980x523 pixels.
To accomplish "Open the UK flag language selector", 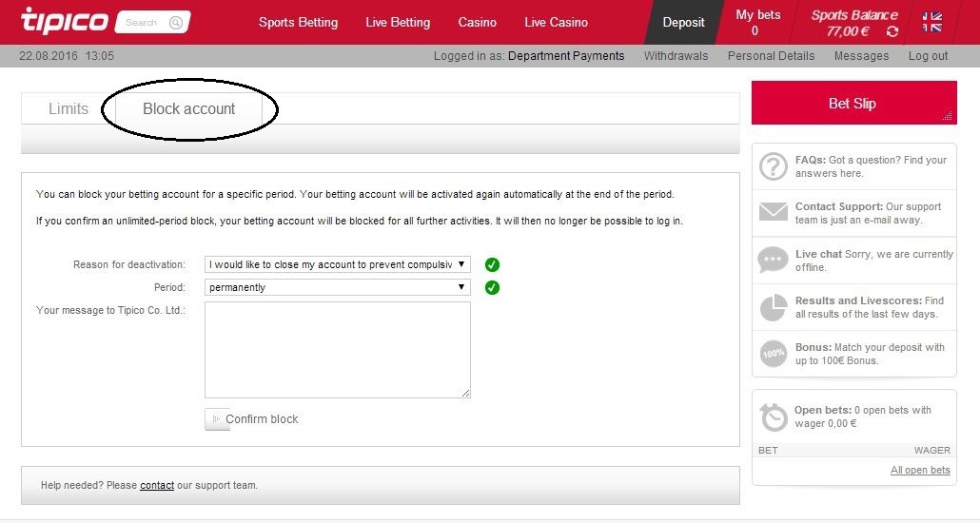I will [x=931, y=22].
